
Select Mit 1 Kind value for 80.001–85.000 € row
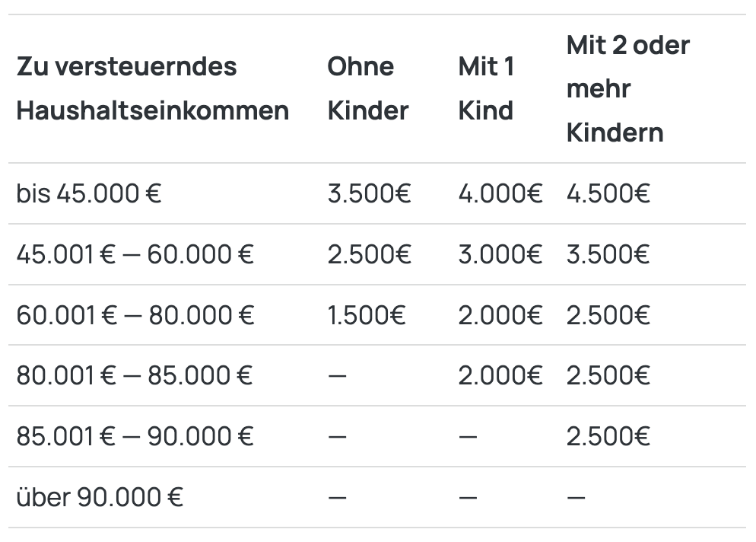tap(500, 375)
